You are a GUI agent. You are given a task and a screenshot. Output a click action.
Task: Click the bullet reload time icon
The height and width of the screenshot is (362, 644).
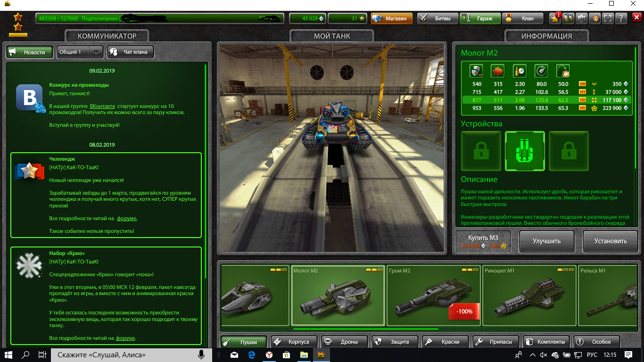pos(520,71)
